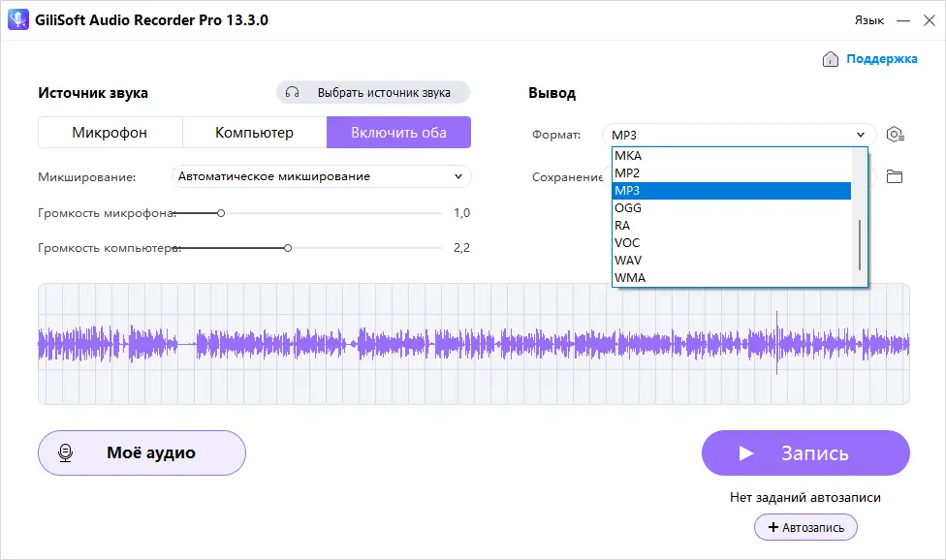Choose RA from the format list
The width and height of the screenshot is (946, 560).
pos(732,226)
